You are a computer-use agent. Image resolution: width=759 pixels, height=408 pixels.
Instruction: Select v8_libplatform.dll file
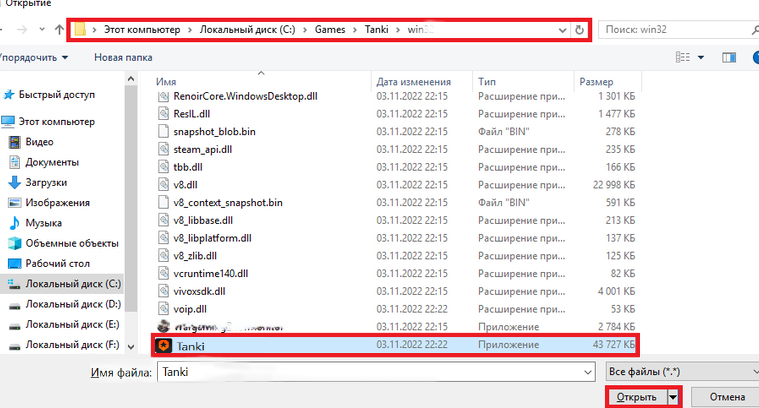click(x=213, y=238)
